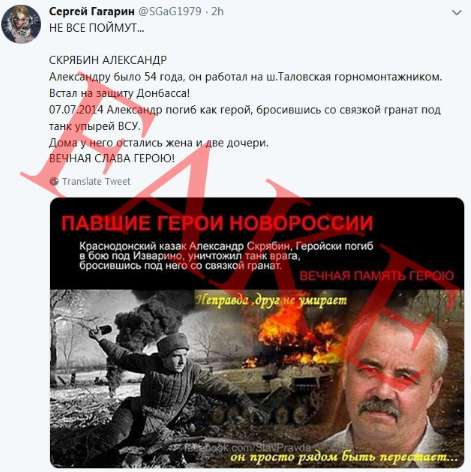Viewport: 471px width, 472px height.
Task: Click the Translate Tweet link
Action: [x=96, y=182]
